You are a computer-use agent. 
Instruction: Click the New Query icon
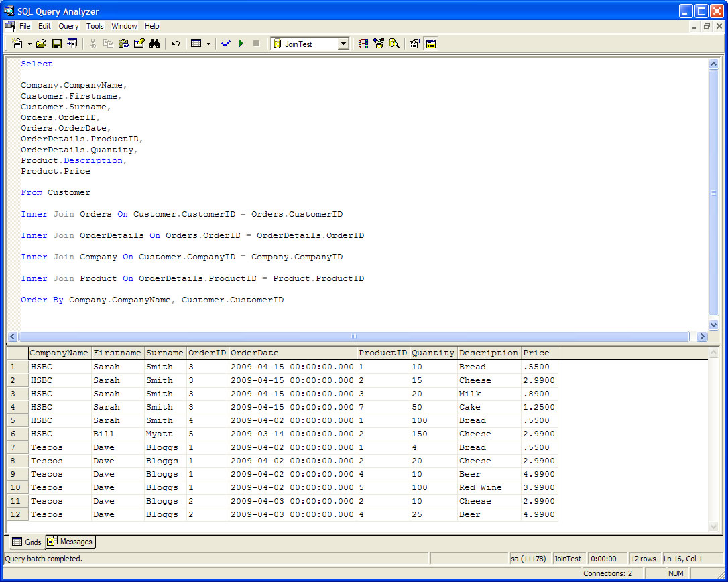[x=17, y=44]
